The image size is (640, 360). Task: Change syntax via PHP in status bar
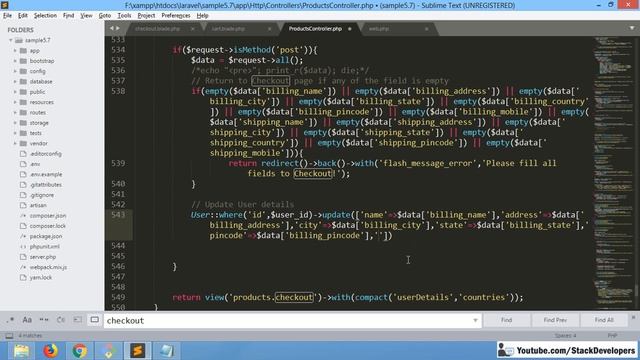[x=612, y=336]
